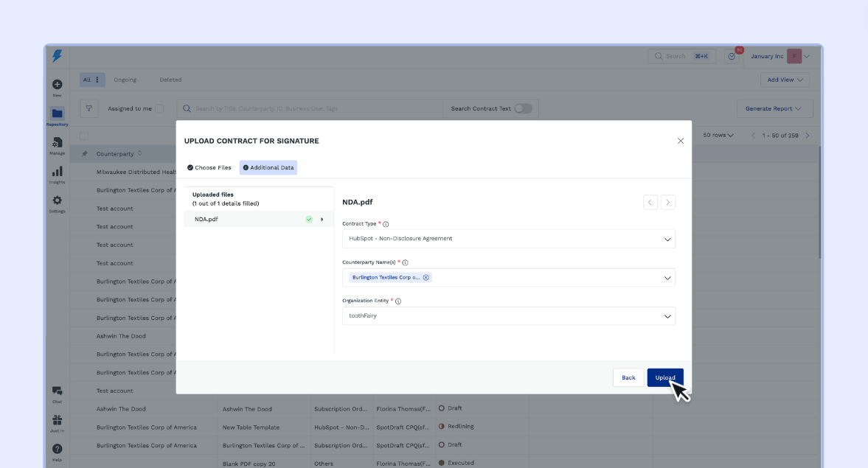The width and height of the screenshot is (868, 468).
Task: Open the Repository folder icon
Action: click(x=57, y=113)
